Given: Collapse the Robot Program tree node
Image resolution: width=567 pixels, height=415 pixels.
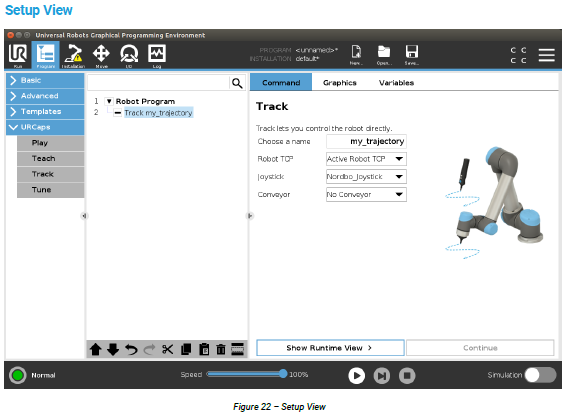Looking at the screenshot, I should [x=109, y=101].
